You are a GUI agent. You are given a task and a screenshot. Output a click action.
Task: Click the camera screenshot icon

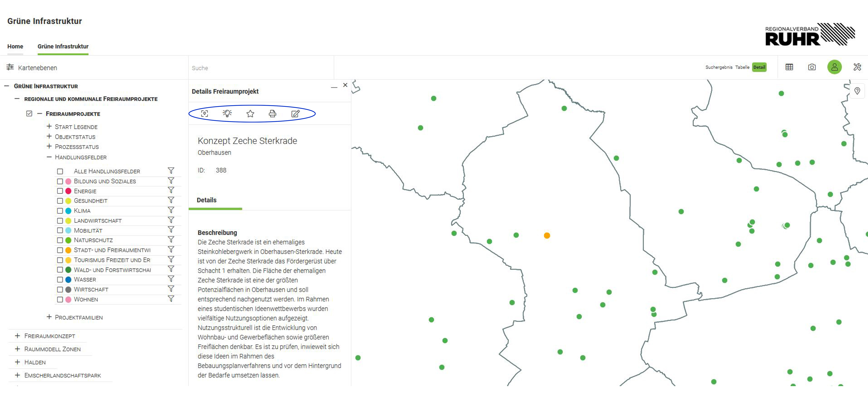(812, 67)
